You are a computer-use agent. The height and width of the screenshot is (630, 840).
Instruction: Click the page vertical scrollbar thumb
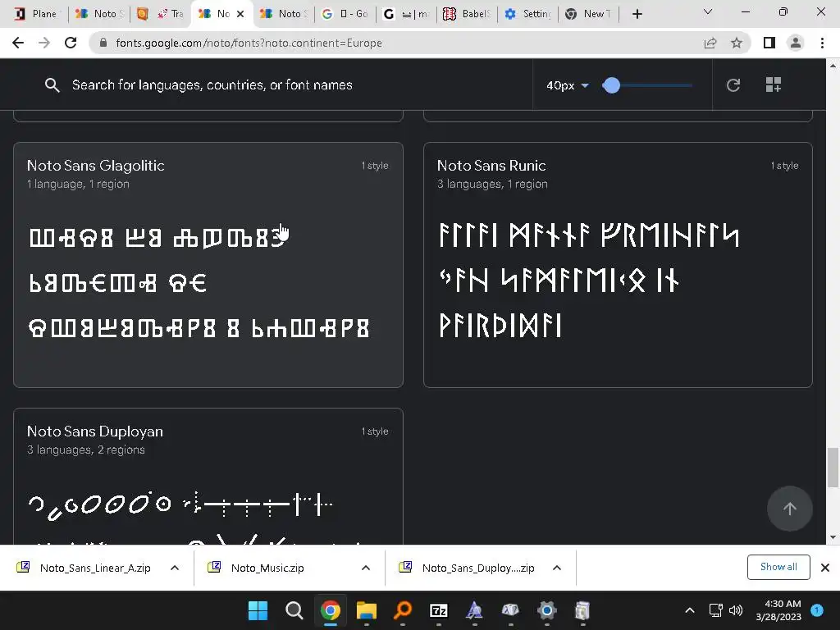[x=833, y=467]
